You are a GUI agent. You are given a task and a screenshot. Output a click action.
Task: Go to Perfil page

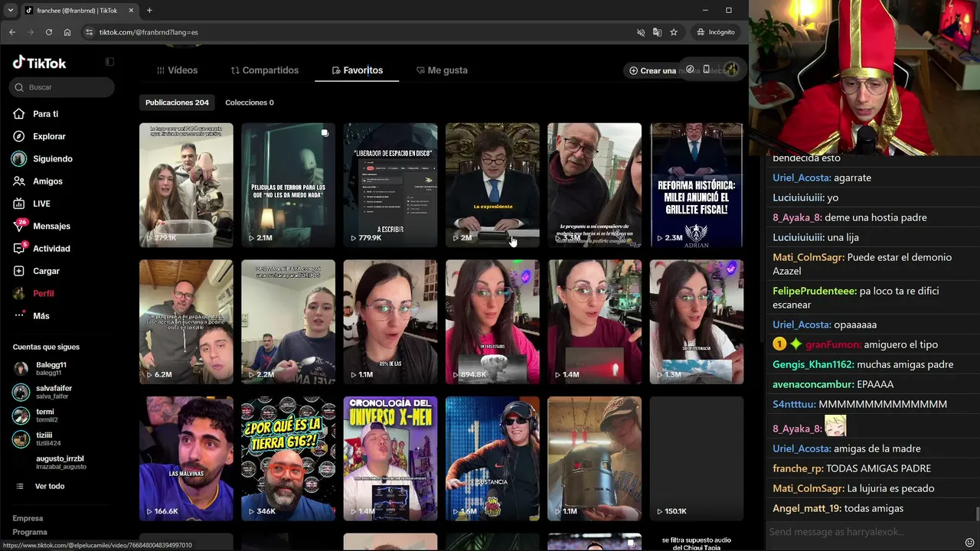tap(43, 294)
